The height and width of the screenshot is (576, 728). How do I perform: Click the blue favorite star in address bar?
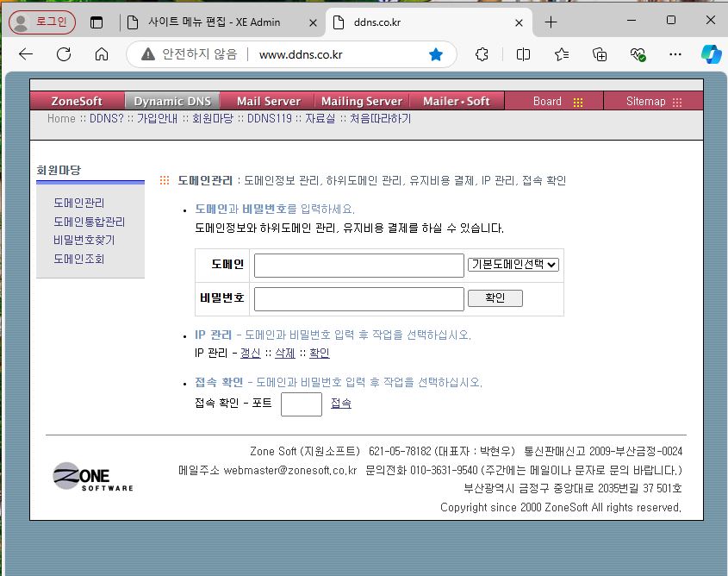tap(436, 54)
